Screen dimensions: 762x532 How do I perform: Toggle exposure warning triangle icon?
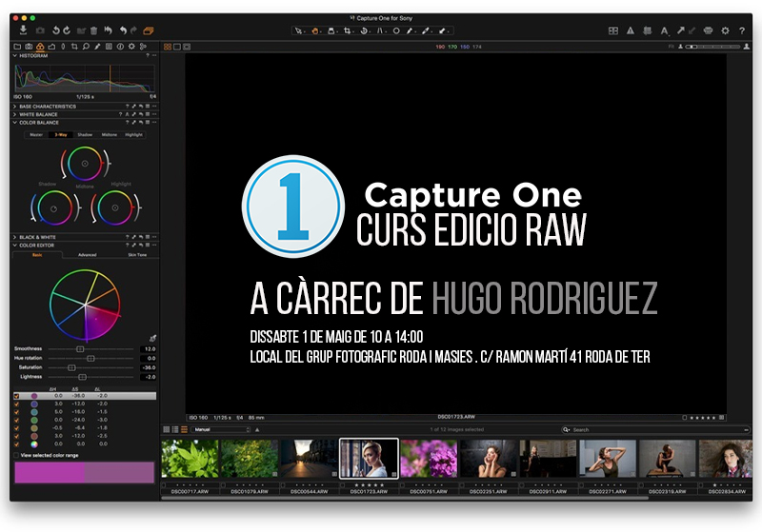(631, 30)
